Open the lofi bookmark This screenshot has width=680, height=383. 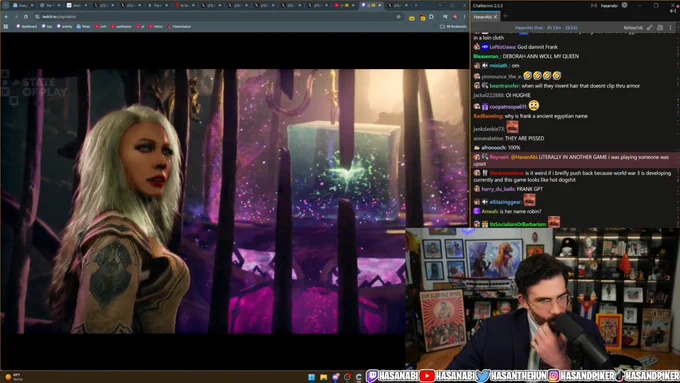[101, 26]
